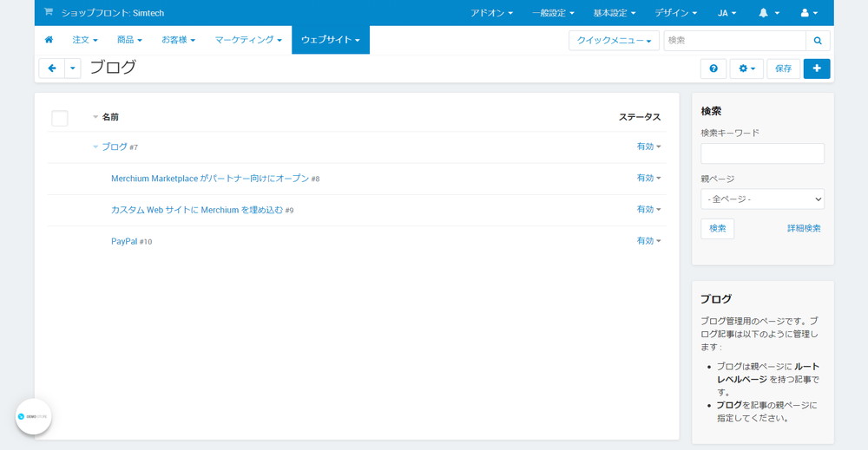Open the デザイン design menu
Viewport: 868px width, 450px height.
676,13
